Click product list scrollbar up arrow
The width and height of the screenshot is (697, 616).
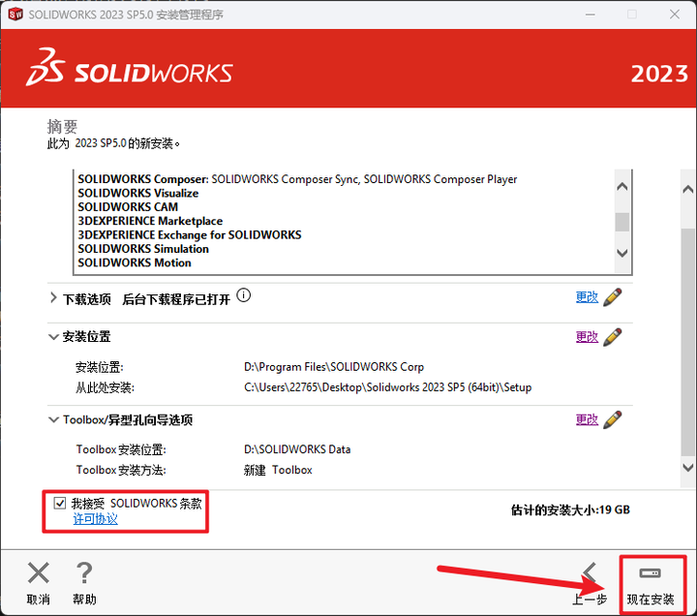coord(622,186)
